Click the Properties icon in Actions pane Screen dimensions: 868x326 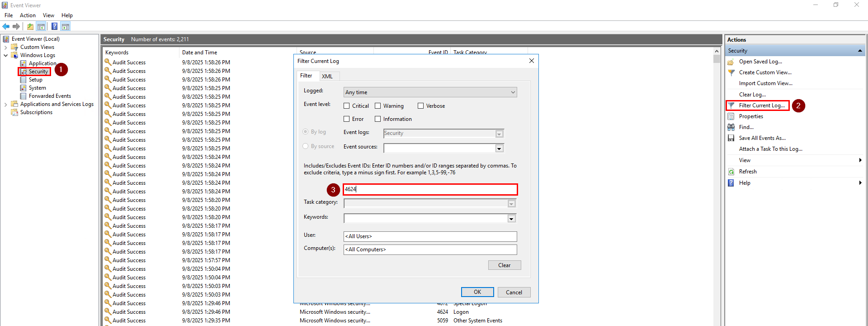tap(731, 116)
